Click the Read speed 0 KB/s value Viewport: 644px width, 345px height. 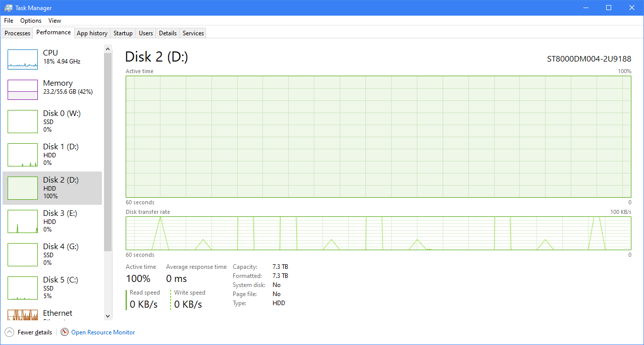point(144,304)
